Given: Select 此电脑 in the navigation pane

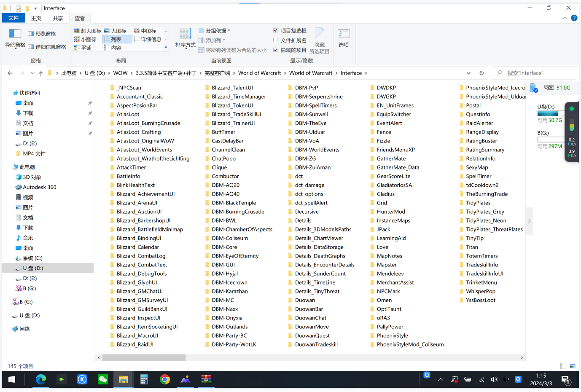Looking at the screenshot, I should (x=27, y=167).
